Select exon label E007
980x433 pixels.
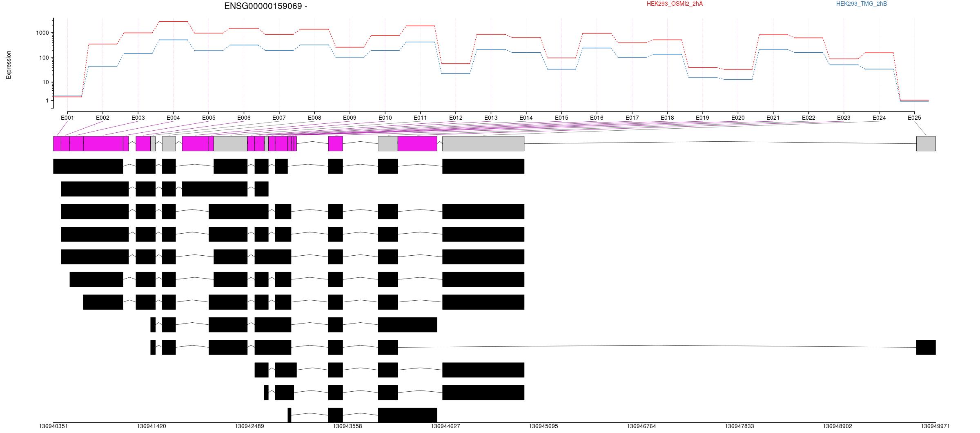point(279,118)
